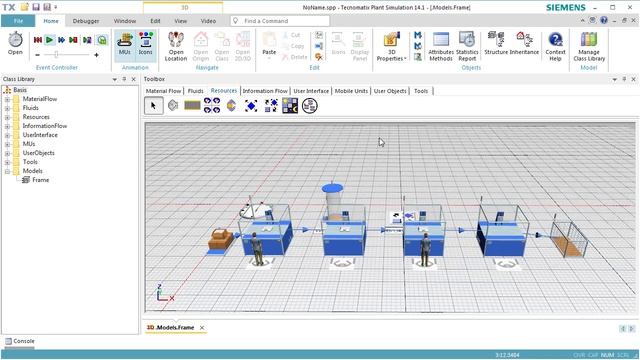The width and height of the screenshot is (640, 360).
Task: Open the Event Controller stopwatch
Action: point(15,43)
